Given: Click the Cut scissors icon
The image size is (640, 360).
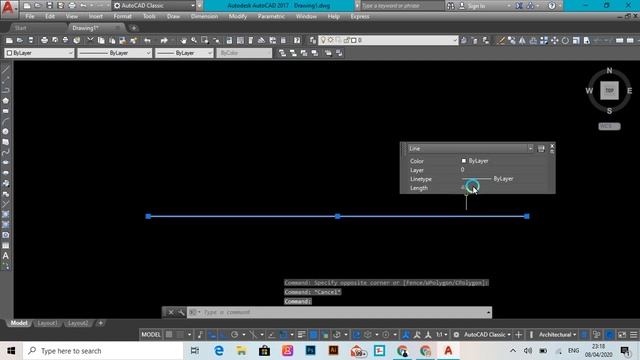Looking at the screenshot, I should pyautogui.click(x=90, y=40).
